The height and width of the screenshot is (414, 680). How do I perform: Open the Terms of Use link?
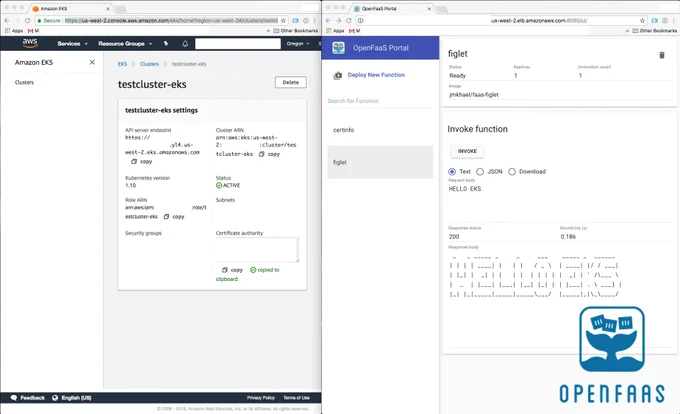point(297,398)
